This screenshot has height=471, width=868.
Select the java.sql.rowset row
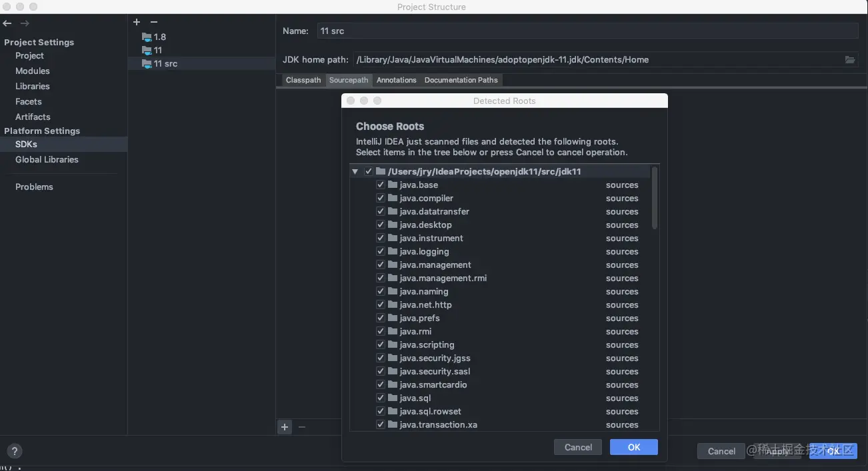click(x=500, y=411)
